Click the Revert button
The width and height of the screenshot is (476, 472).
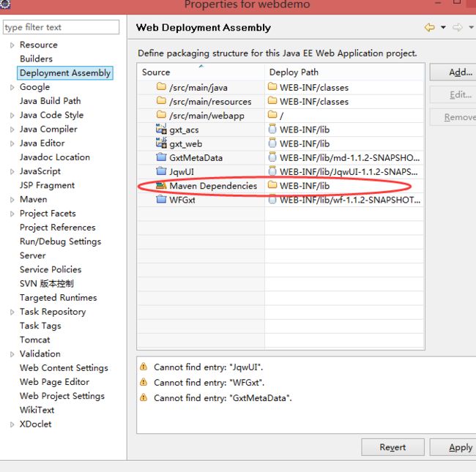[393, 447]
